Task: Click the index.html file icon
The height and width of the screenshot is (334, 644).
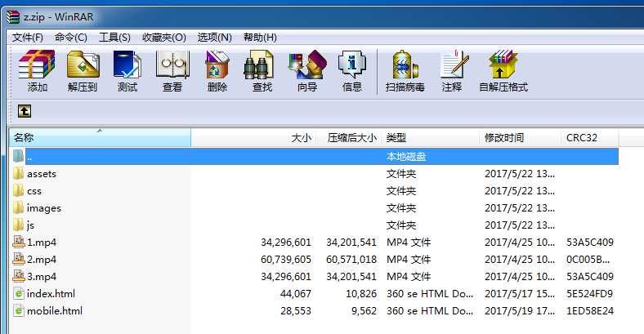Action: tap(19, 294)
